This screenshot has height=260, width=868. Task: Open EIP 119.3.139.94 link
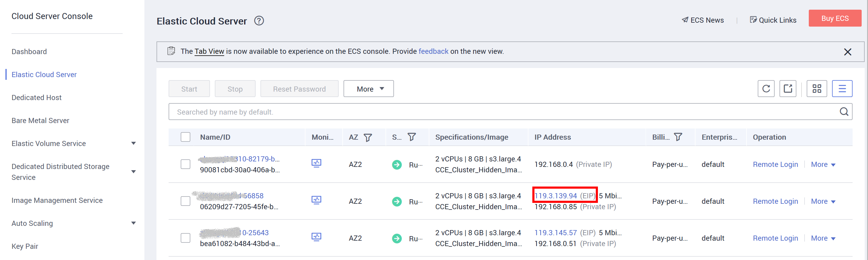[556, 196]
